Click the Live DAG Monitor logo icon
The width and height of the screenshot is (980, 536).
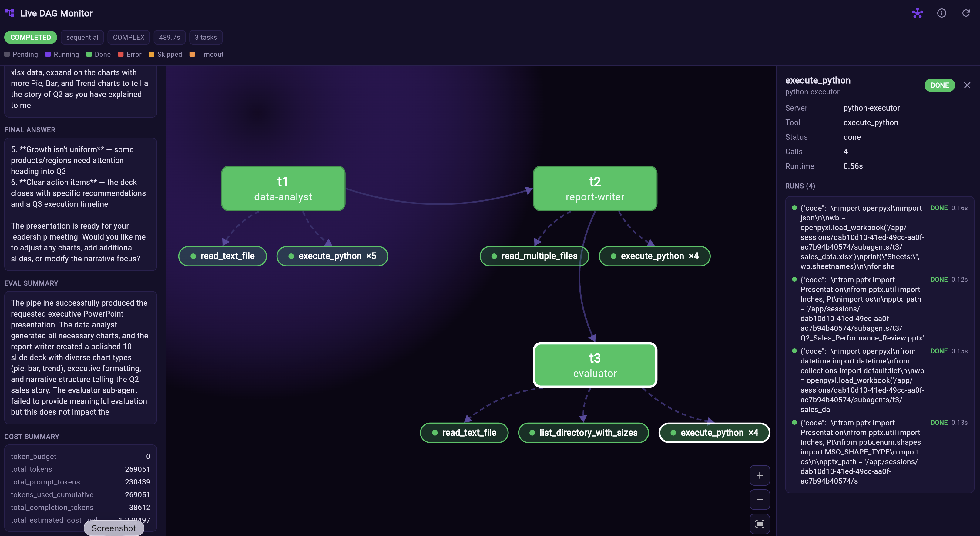[9, 13]
